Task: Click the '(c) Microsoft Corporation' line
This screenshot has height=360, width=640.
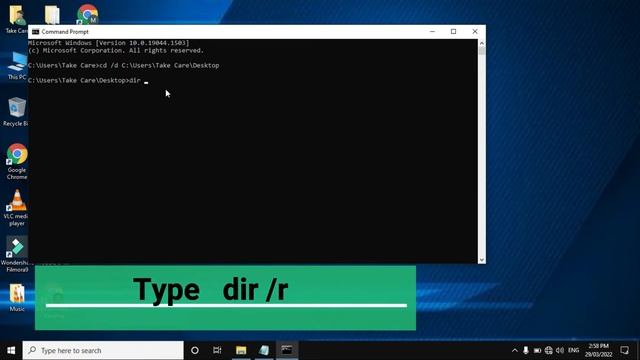Action: pos(116,51)
